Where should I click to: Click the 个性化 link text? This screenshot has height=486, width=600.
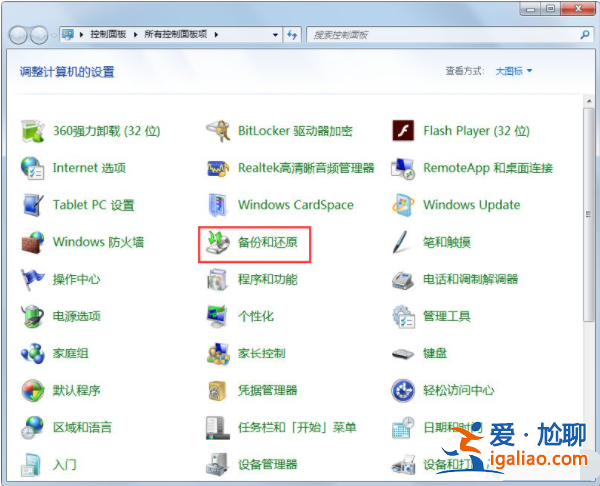[x=256, y=316]
